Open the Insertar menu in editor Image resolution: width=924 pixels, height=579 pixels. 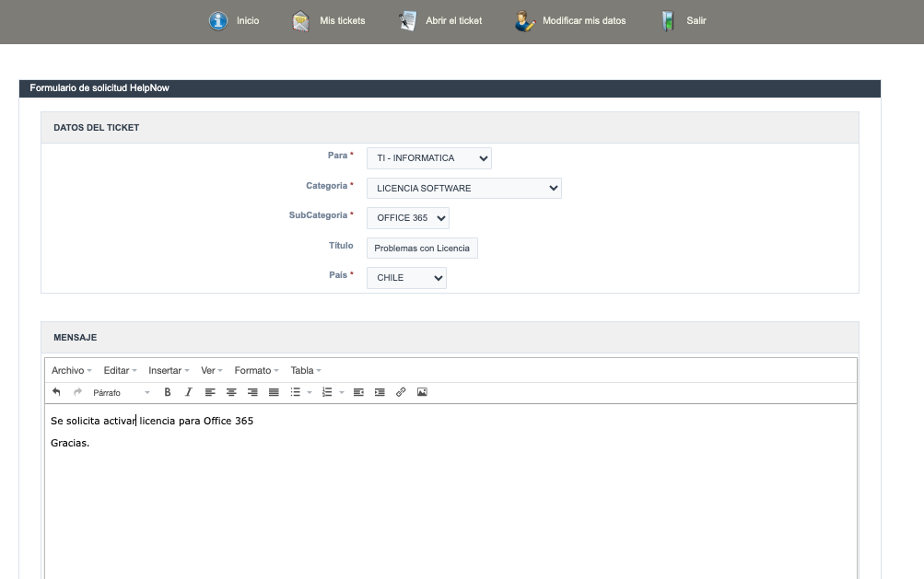click(x=169, y=370)
